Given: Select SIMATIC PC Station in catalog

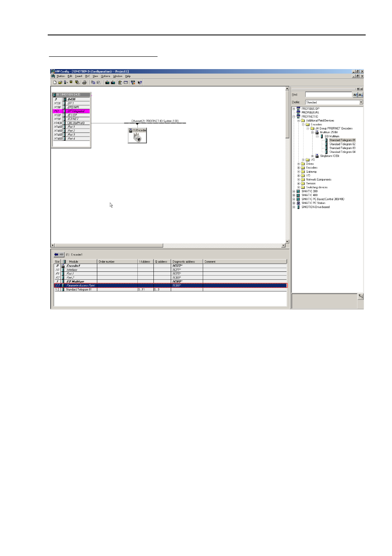Looking at the screenshot, I should (313, 203).
